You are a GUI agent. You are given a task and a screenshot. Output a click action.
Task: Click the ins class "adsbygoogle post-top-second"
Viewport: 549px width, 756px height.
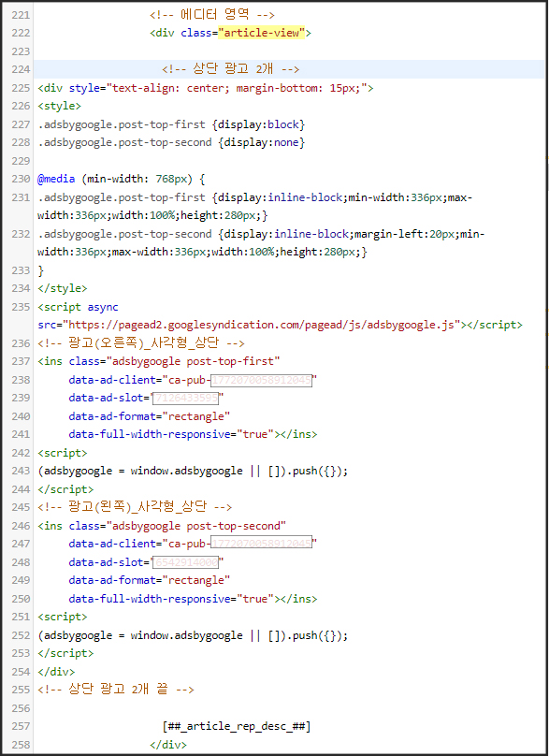[162, 526]
